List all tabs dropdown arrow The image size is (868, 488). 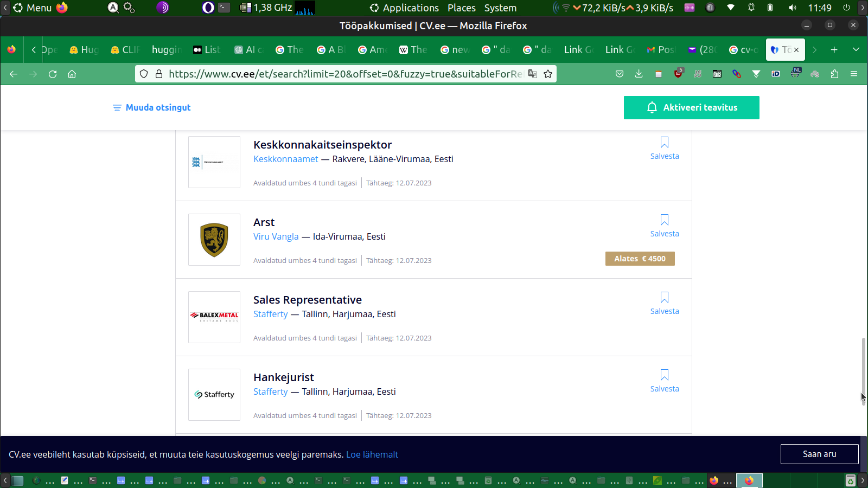tap(856, 50)
